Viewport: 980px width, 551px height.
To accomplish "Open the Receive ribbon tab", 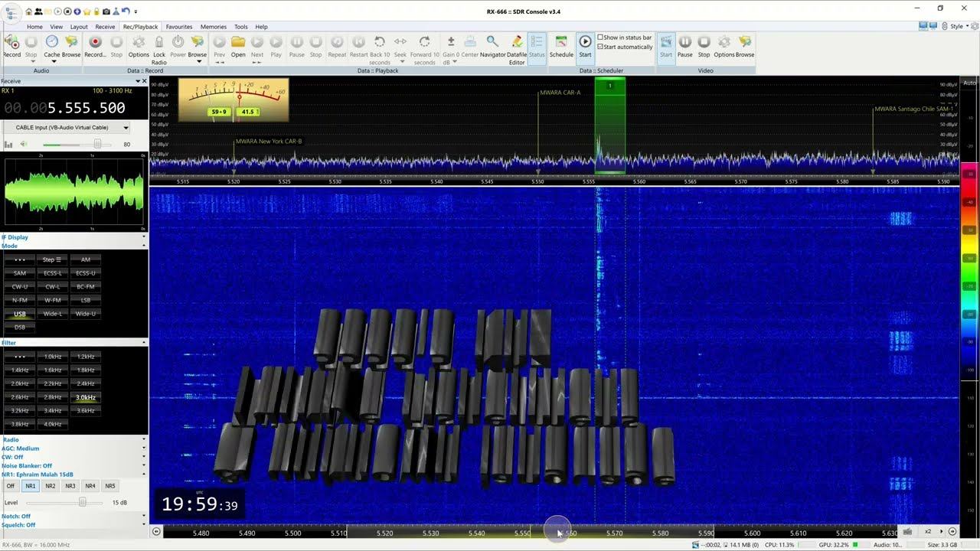I will pyautogui.click(x=105, y=27).
